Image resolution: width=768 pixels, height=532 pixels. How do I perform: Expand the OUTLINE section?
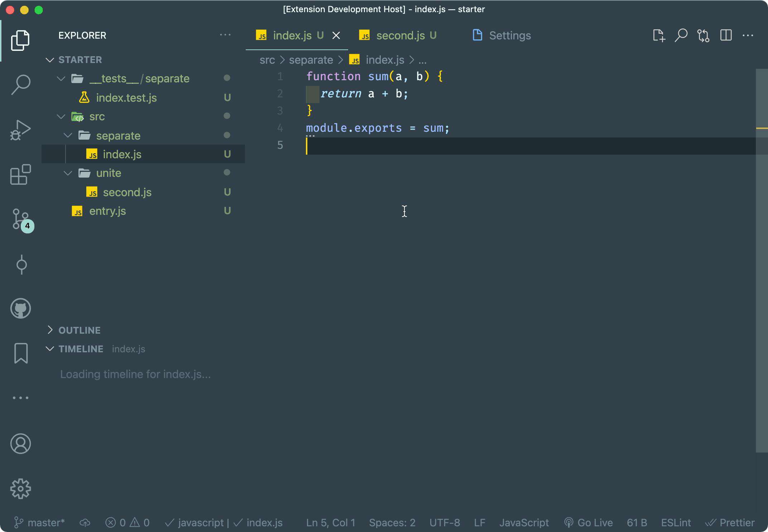coord(143,330)
